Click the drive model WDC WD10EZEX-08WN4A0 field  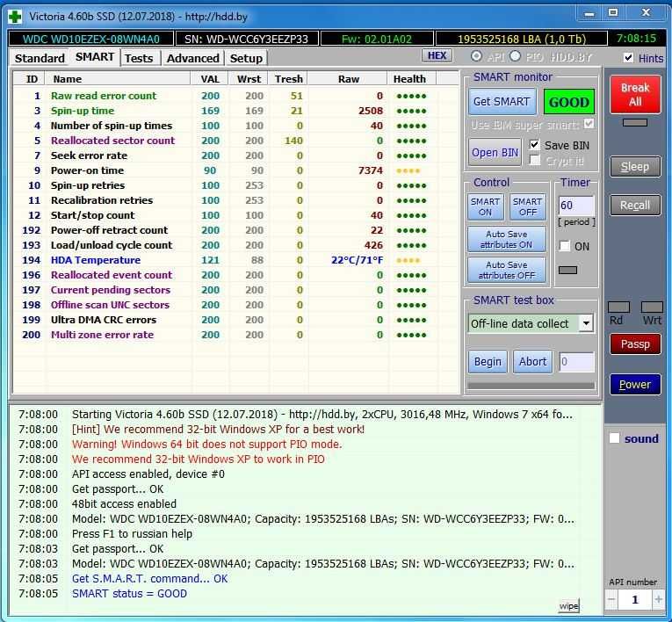90,39
